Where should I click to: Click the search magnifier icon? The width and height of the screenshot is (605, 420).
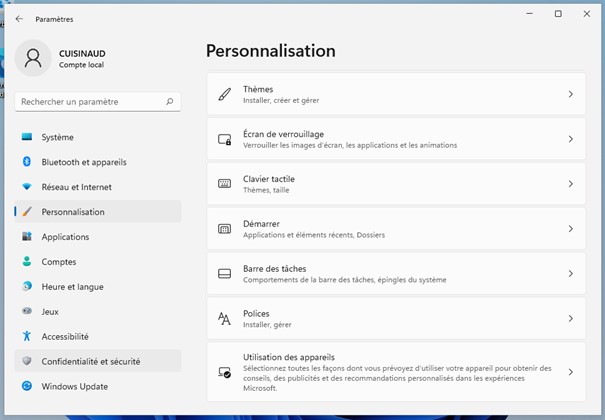point(170,101)
